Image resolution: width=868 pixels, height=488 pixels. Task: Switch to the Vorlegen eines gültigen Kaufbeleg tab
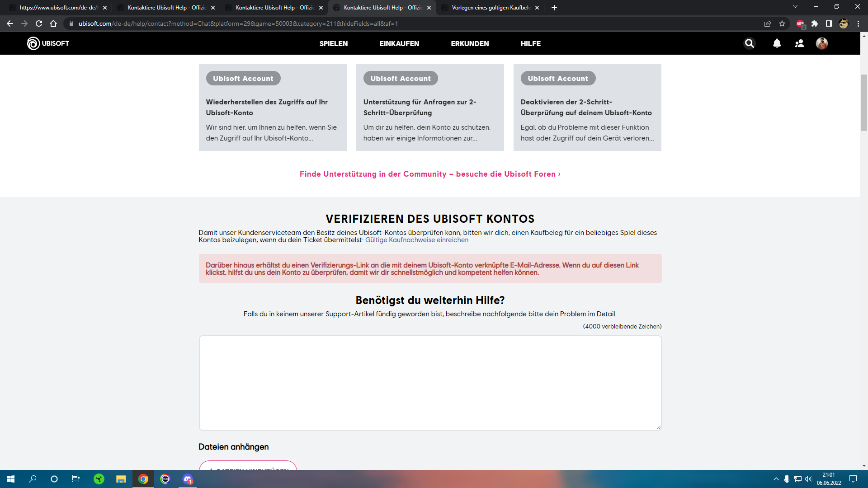click(x=491, y=8)
